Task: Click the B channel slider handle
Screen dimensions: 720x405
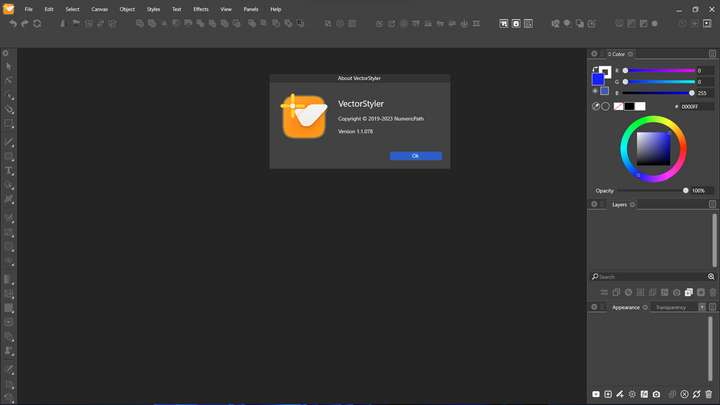Action: [x=692, y=93]
